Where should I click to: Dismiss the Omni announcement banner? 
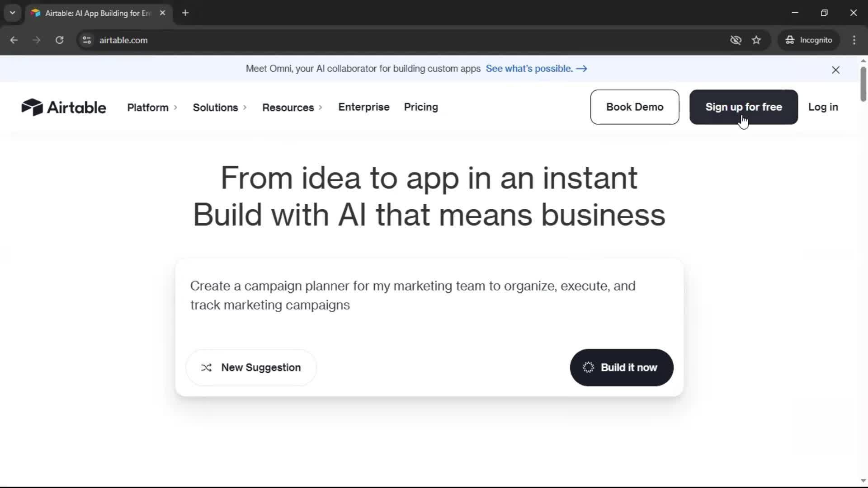[x=835, y=70]
